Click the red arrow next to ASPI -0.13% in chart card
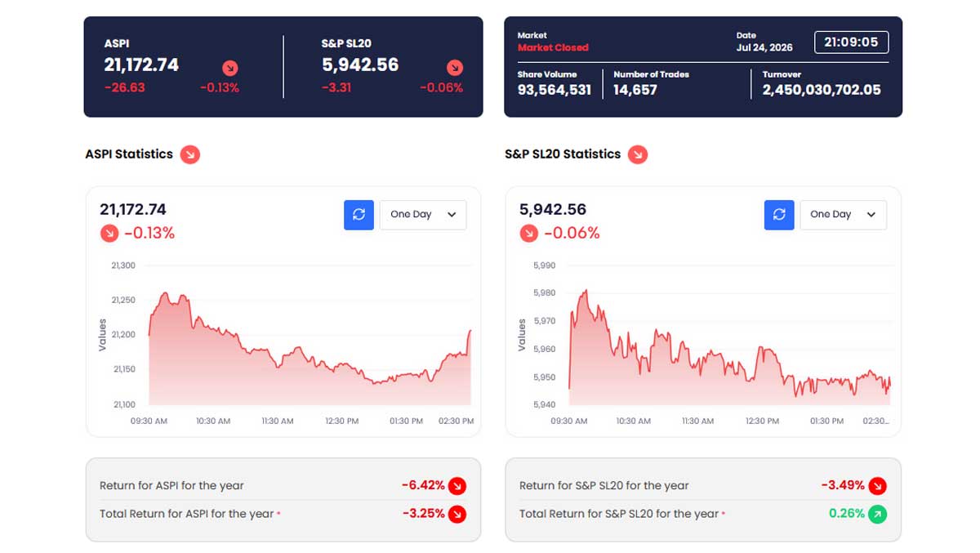This screenshot has height=553, width=980. 109,234
